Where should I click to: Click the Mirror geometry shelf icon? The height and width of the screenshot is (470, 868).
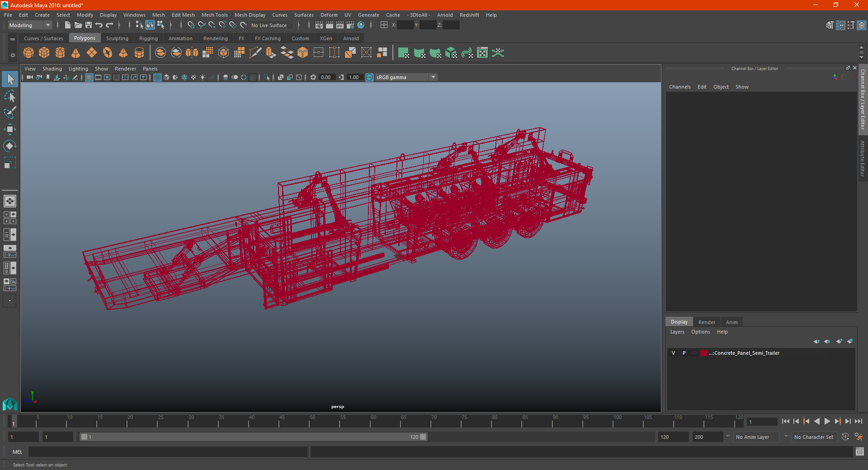click(x=192, y=53)
